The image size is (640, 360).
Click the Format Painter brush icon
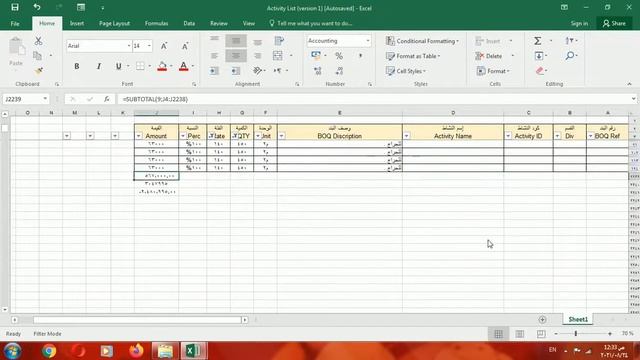click(x=38, y=71)
